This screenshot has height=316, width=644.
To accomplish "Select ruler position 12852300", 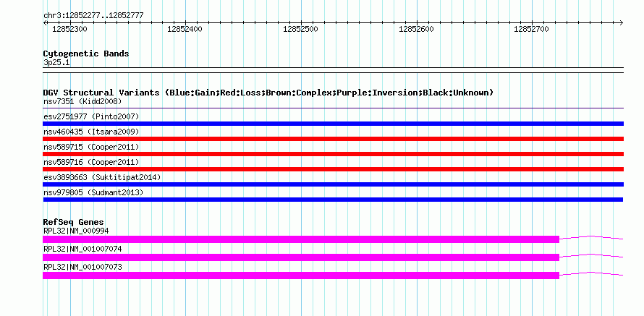I will (70, 30).
